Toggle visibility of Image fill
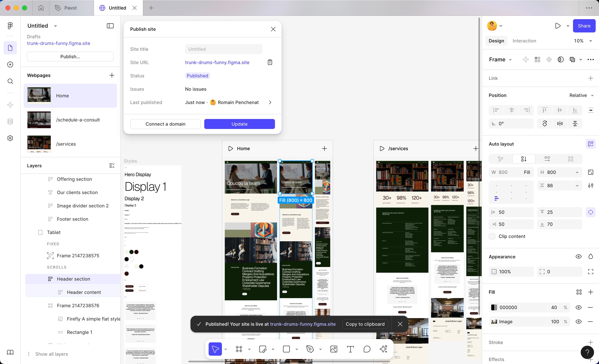Screen dimensions: 599x364 (579, 321)
